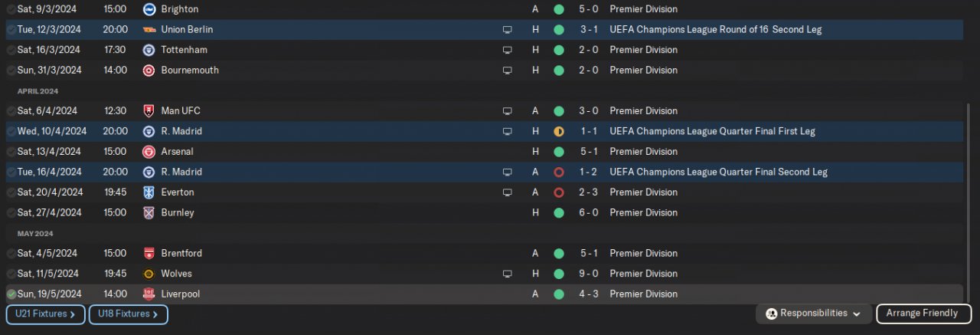Expand the U21 Fixtures view

point(45,314)
